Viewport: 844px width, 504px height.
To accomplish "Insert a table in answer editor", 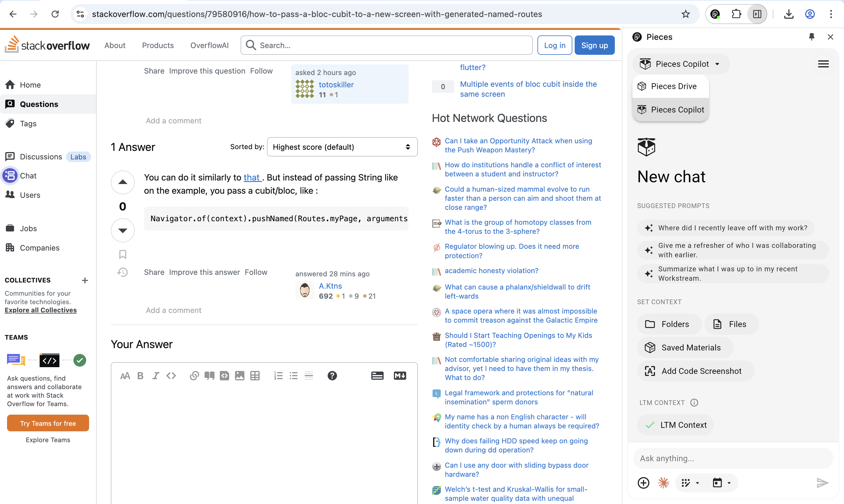I will 255,376.
